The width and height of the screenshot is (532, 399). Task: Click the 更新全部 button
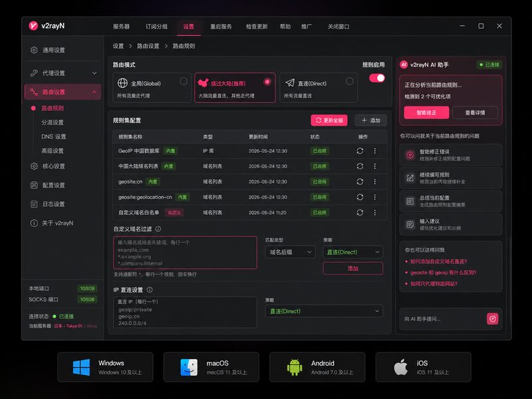tap(329, 120)
